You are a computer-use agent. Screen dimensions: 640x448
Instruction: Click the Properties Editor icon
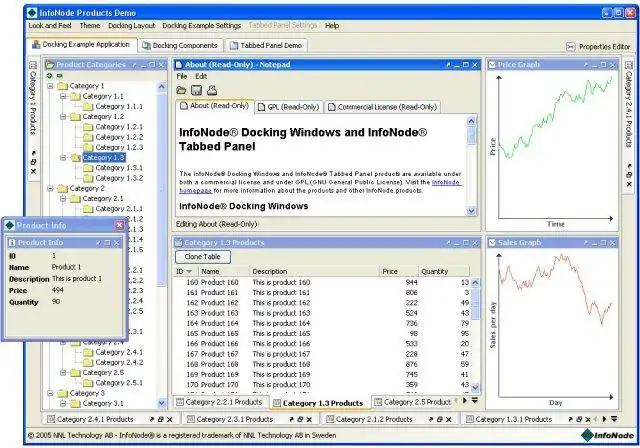pyautogui.click(x=571, y=47)
